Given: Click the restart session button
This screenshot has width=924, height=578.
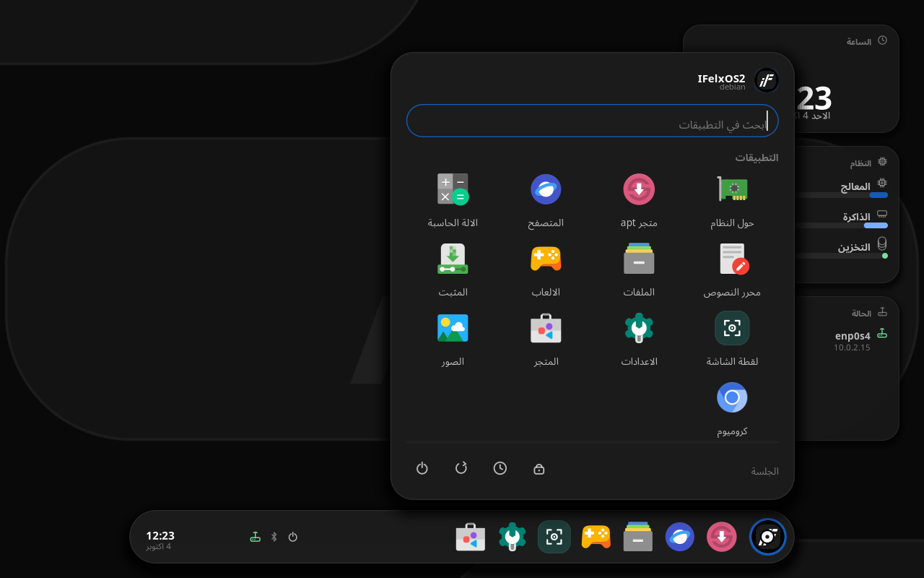Looking at the screenshot, I should pos(461,468).
